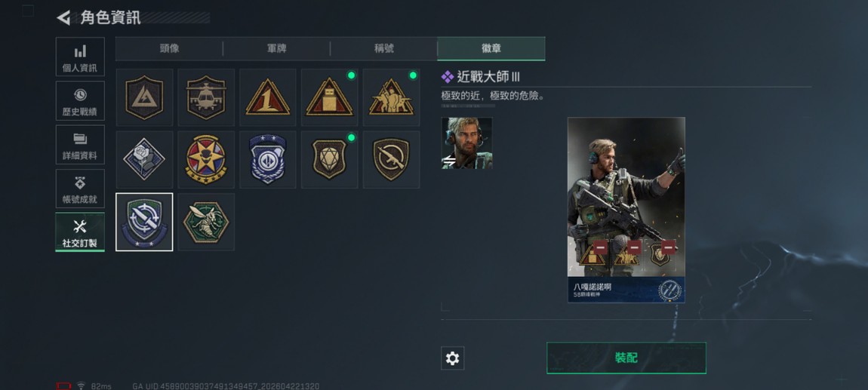Remove the middle equipped badge on card
This screenshot has height=390, width=868.
click(x=634, y=247)
